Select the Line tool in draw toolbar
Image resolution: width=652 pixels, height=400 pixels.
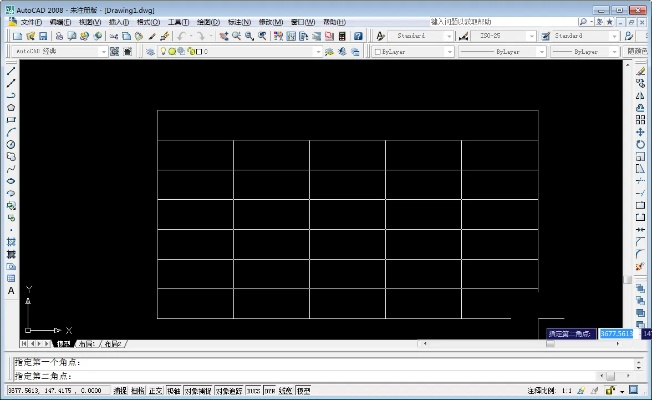click(x=11, y=71)
